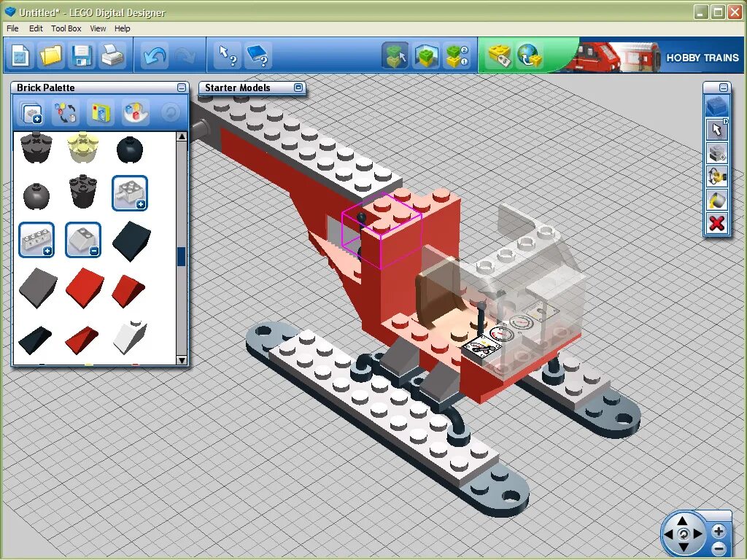The width and height of the screenshot is (747, 560).
Task: Zoom in with the plus button
Action: pos(719,531)
